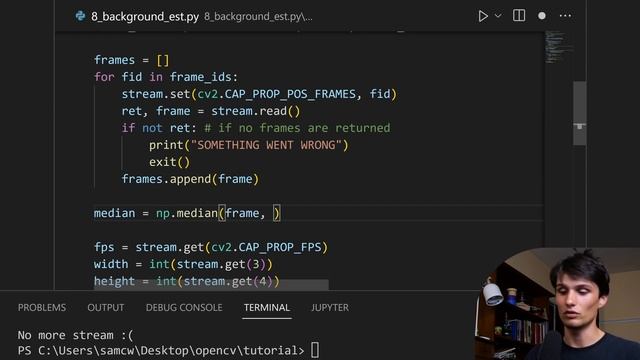The height and width of the screenshot is (360, 640).
Task: Click the terminal prompt cursor
Action: pos(315,350)
